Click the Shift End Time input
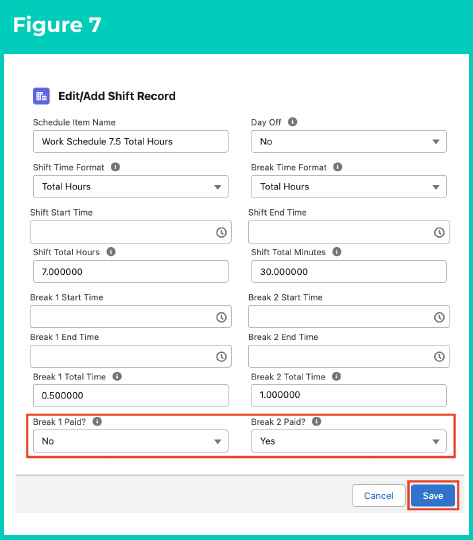Screen dimensions: 473x540 click(x=349, y=232)
